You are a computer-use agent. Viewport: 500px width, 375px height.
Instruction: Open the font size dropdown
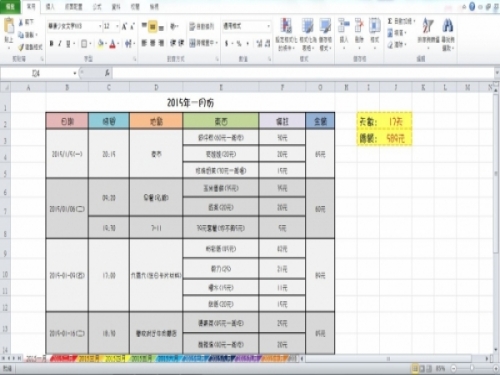point(117,26)
